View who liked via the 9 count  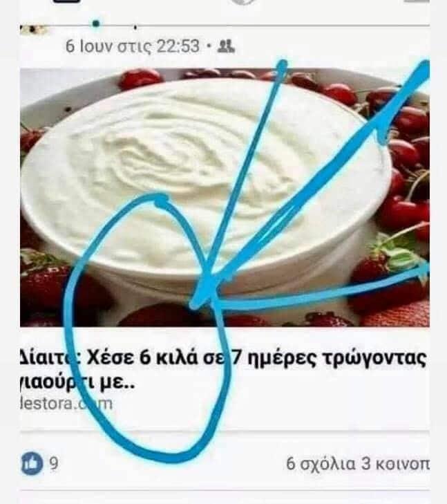(x=54, y=463)
